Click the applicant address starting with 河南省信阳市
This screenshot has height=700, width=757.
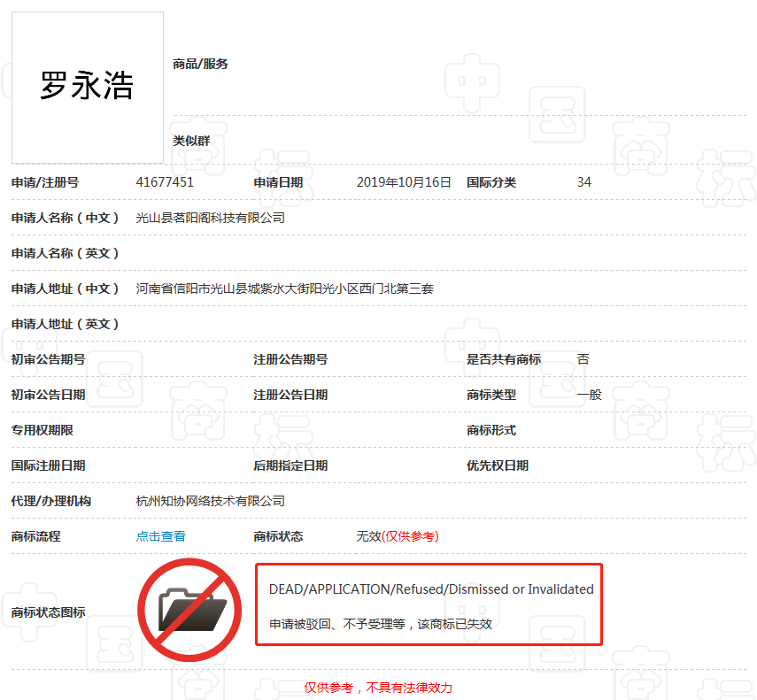coord(284,288)
